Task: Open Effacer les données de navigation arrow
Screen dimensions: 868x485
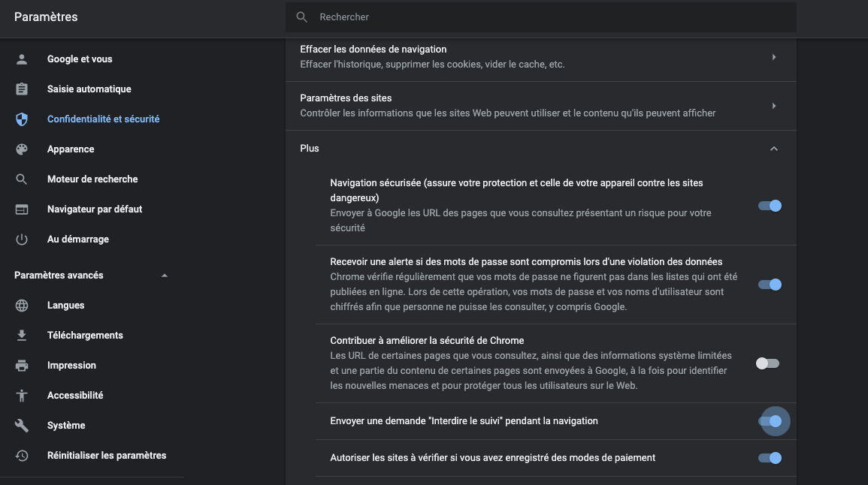Action: point(773,57)
